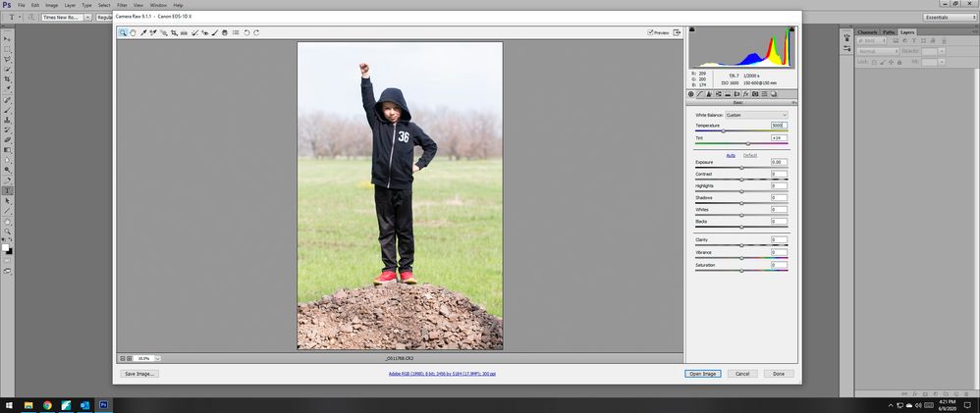Click the Temperature value field
This screenshot has width=980, height=413.
(x=778, y=126)
